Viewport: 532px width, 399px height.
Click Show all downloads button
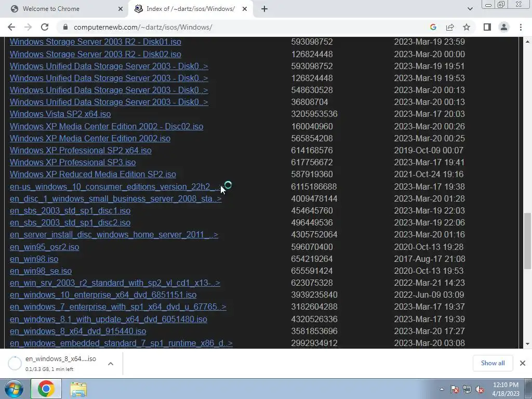point(493,363)
